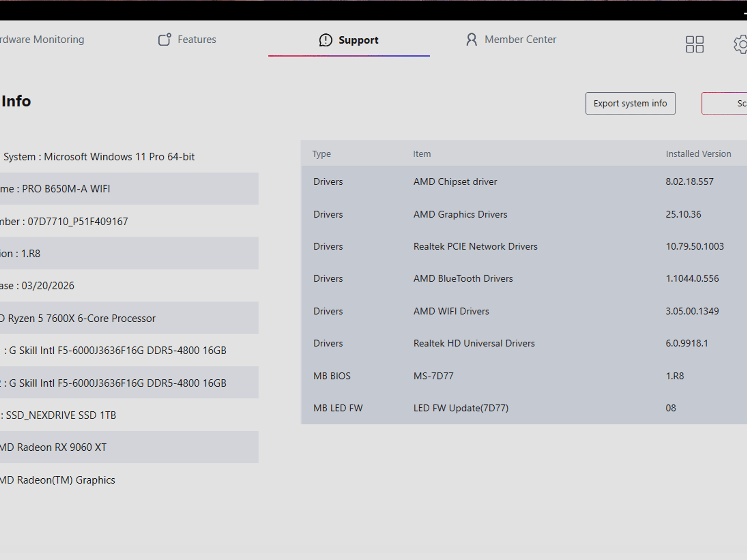Click the MB BIOS installed version 1.R8
This screenshot has height=560, width=747.
(x=675, y=376)
